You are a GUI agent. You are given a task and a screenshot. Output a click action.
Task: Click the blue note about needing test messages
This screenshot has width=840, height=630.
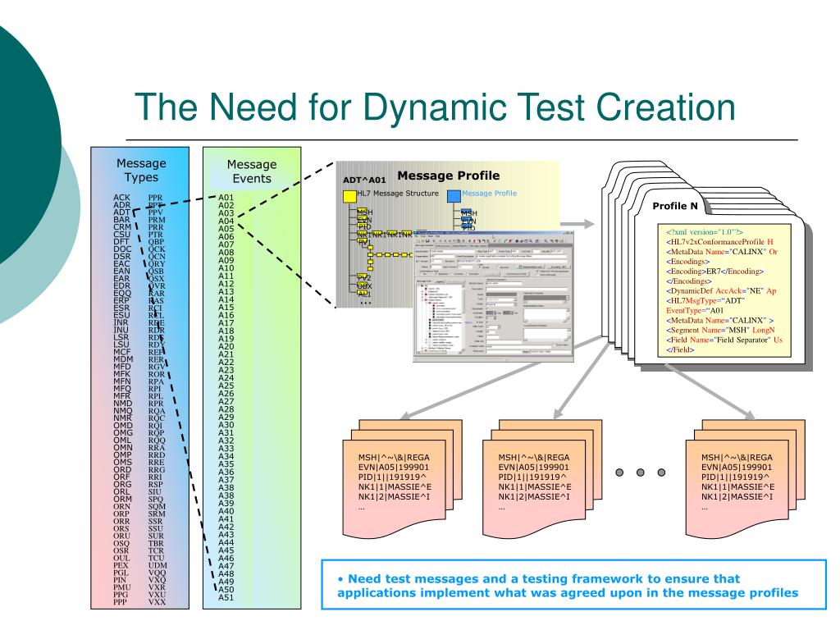click(x=573, y=585)
